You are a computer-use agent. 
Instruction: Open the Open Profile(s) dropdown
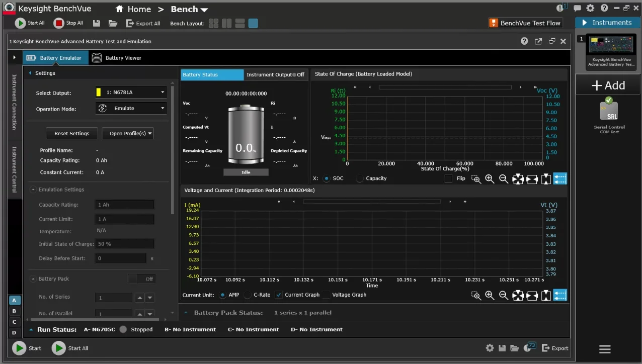[128, 133]
